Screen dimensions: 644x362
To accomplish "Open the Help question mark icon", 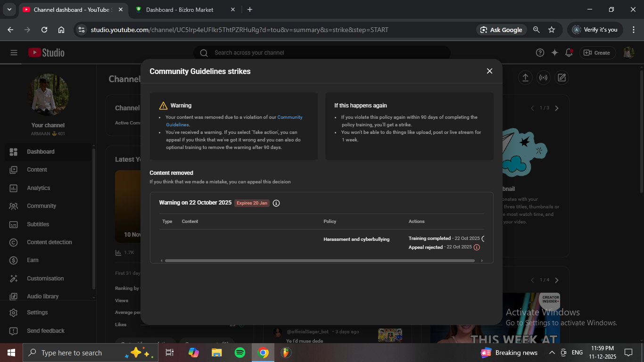I will pyautogui.click(x=540, y=53).
